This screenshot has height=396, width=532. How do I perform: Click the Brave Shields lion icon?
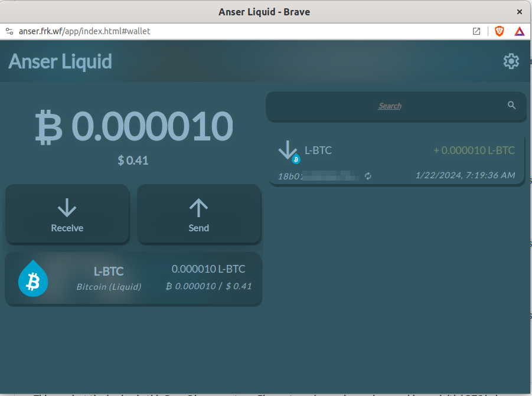coord(500,31)
